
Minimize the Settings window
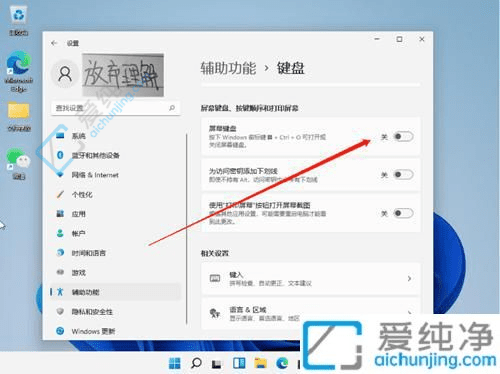click(377, 39)
